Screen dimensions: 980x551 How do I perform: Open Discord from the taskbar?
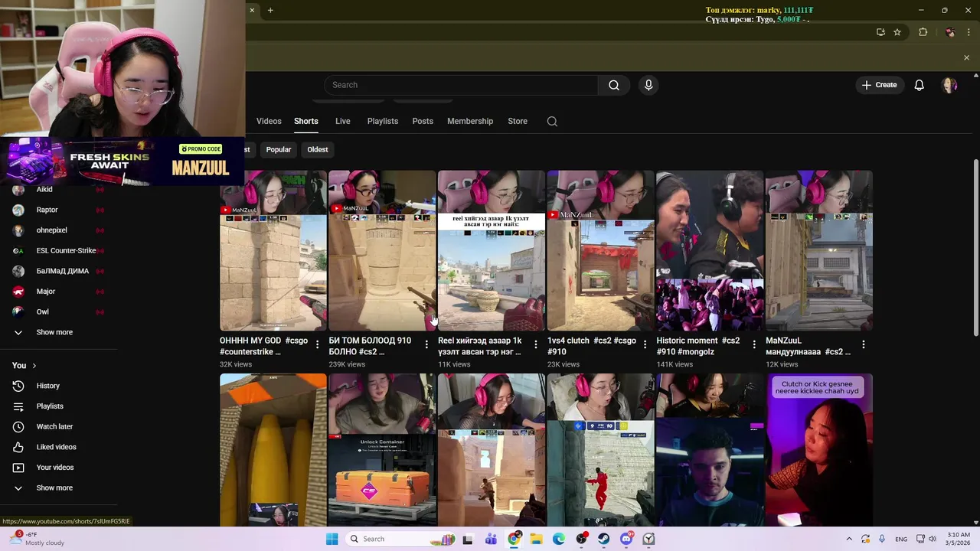click(626, 539)
